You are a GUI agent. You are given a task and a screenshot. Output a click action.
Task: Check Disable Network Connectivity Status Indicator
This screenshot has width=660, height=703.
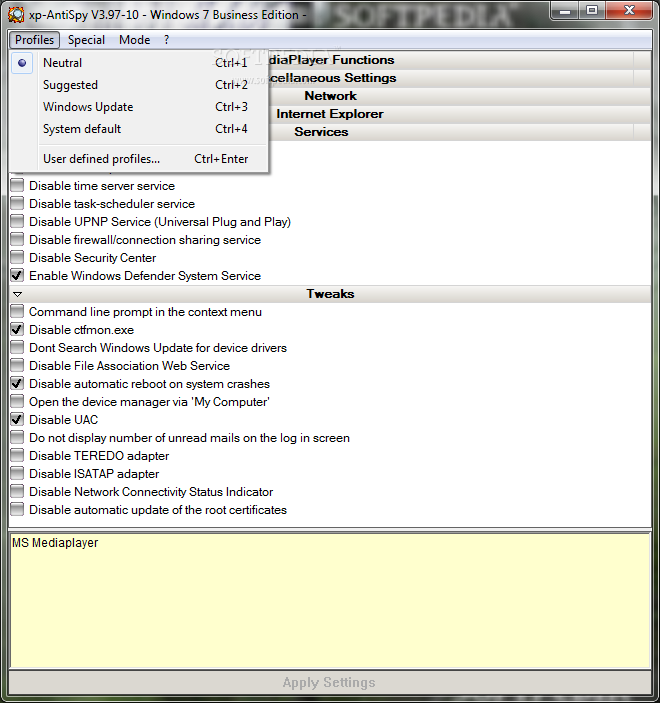click(x=17, y=491)
